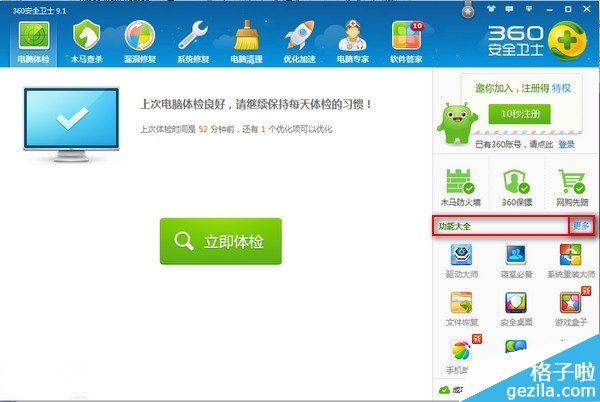The height and width of the screenshot is (402, 600).
Task: Open the 木马查杀 trojan scan tab
Action: 87,42
